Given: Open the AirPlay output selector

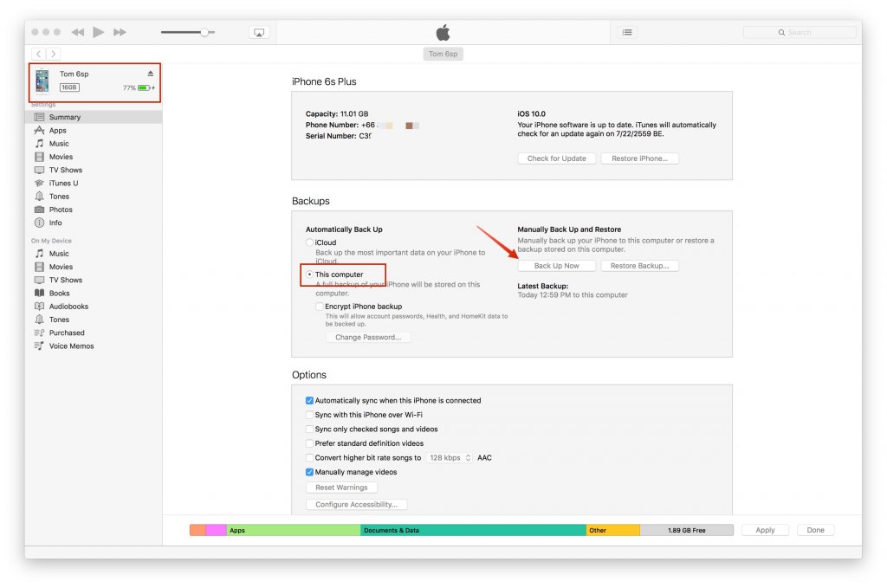Looking at the screenshot, I should coord(258,31).
